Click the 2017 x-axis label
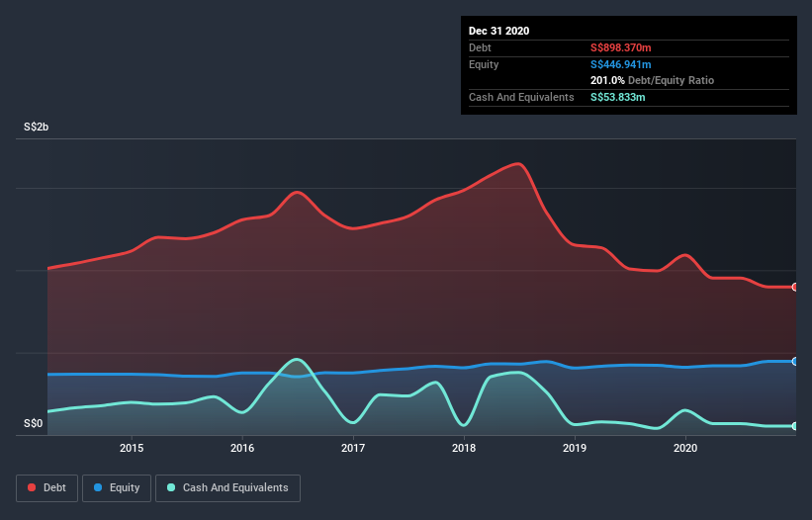 [x=353, y=448]
